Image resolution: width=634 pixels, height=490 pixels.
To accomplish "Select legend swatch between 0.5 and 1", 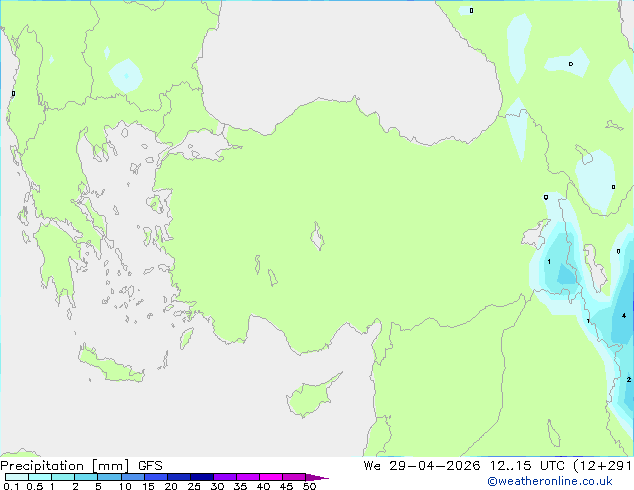I will pos(40,477).
